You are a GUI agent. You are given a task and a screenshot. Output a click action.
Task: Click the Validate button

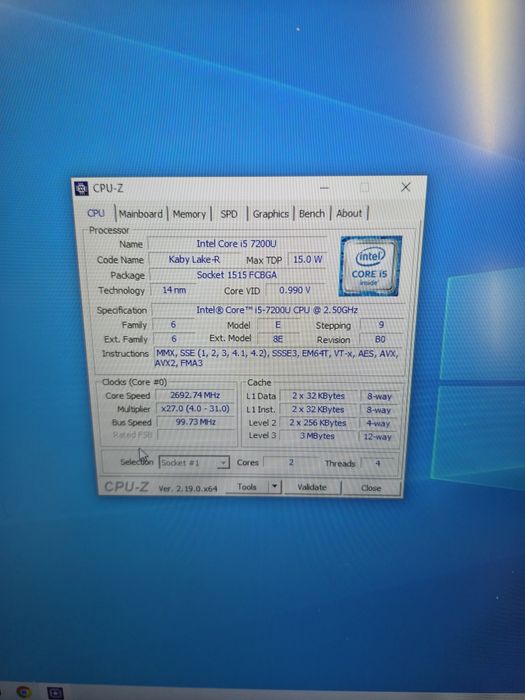(x=312, y=487)
